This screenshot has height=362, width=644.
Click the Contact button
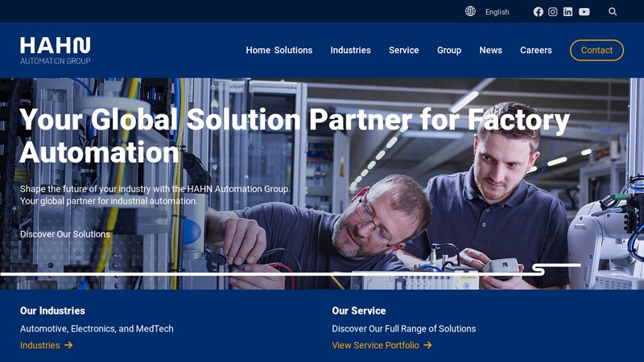597,50
